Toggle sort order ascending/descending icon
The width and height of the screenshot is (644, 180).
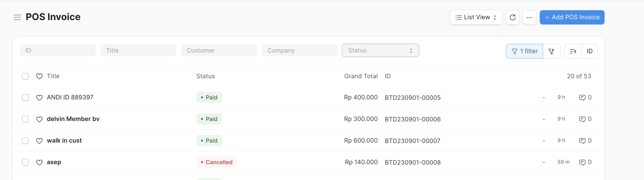click(x=573, y=51)
